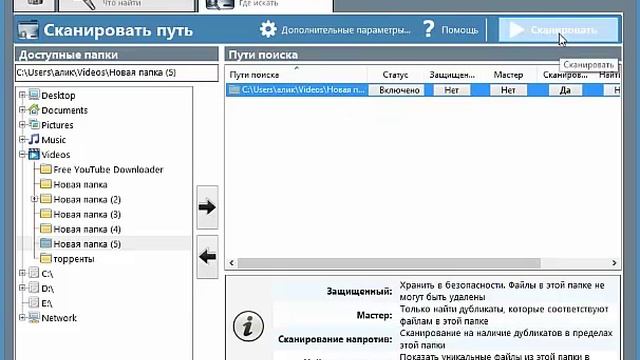Add folder with right arrow button
This screenshot has height=360, width=640.
tap(207, 207)
